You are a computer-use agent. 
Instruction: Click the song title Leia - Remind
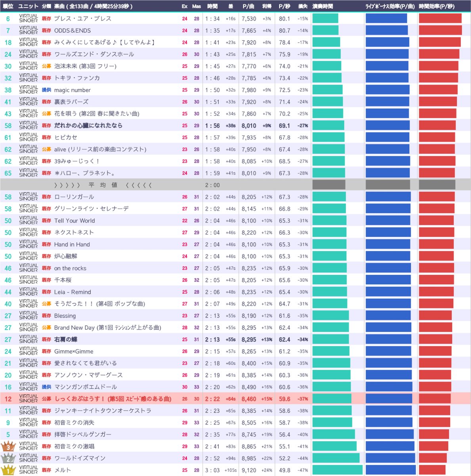73,292
